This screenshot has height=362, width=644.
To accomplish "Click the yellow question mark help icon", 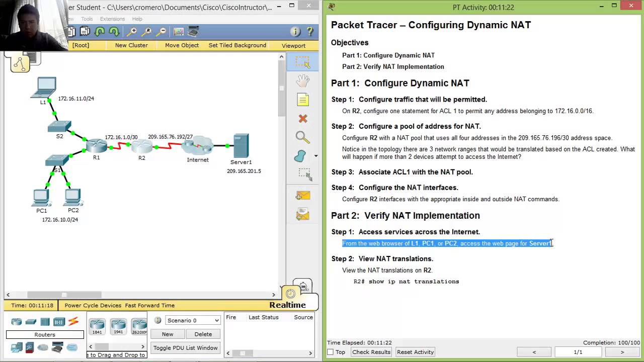I will (310, 32).
